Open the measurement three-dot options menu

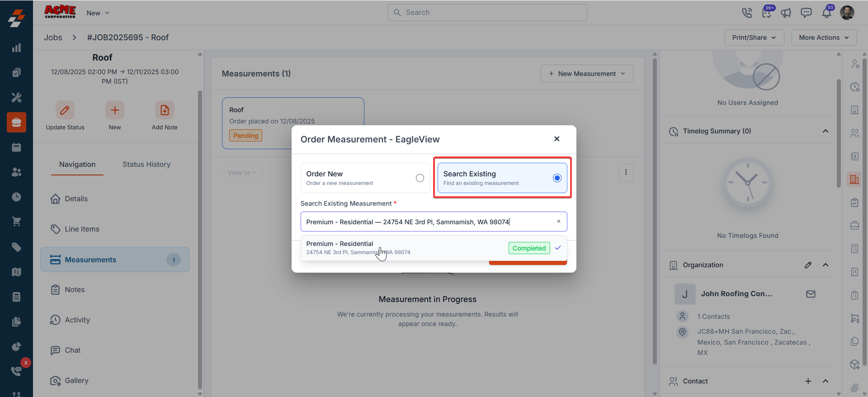pos(626,172)
